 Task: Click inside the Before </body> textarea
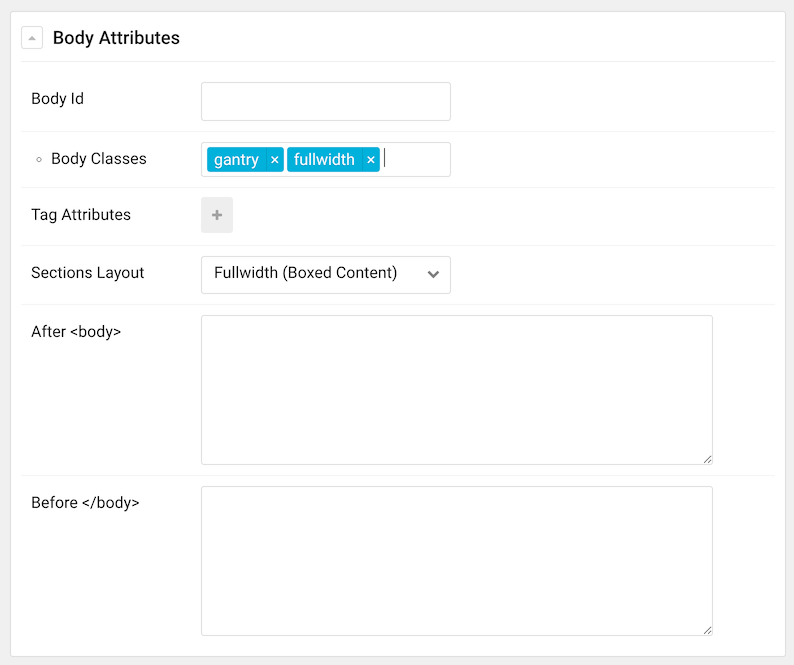point(457,561)
